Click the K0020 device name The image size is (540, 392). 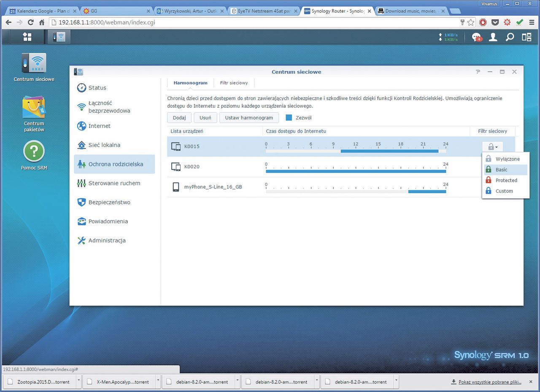click(192, 167)
